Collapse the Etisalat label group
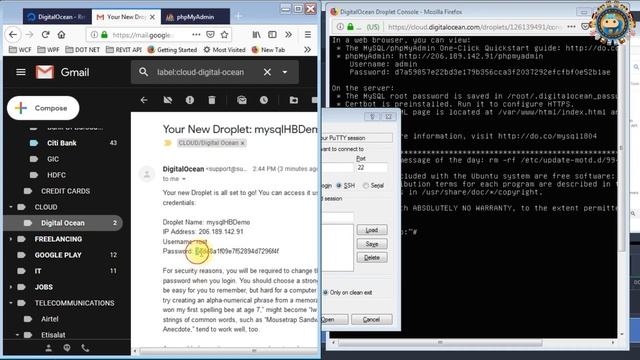The width and height of the screenshot is (640, 360). 17,335
